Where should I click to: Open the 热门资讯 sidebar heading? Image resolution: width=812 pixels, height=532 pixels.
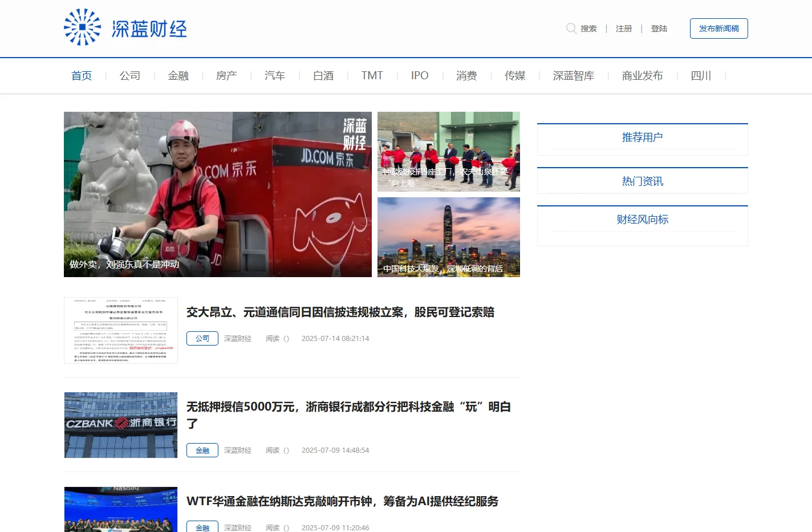pyautogui.click(x=643, y=181)
